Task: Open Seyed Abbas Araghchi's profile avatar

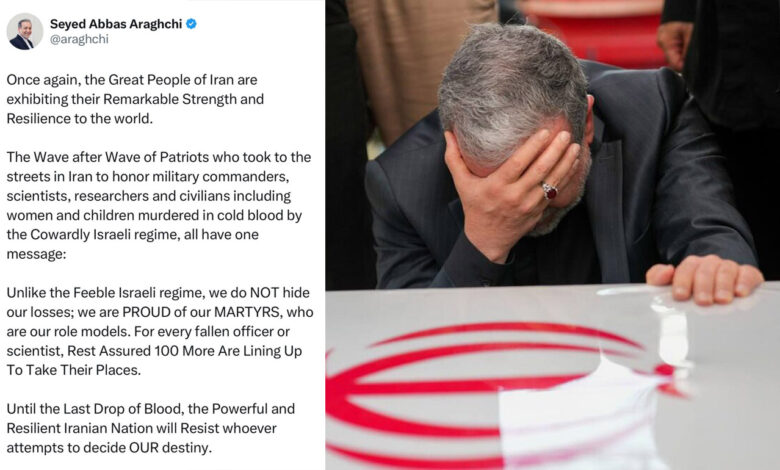Action: 24,32
